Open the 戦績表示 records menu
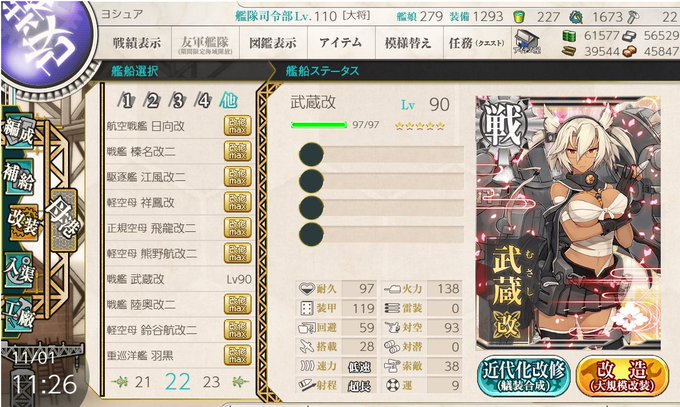680x407 pixels. pyautogui.click(x=137, y=43)
